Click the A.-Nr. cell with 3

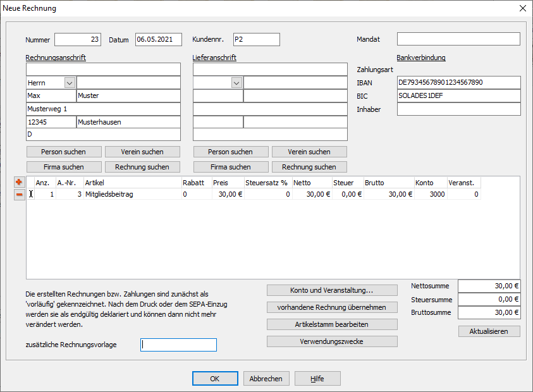(70, 194)
